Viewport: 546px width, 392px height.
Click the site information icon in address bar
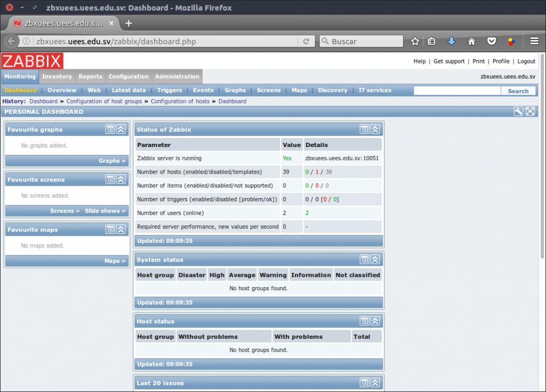[26, 42]
